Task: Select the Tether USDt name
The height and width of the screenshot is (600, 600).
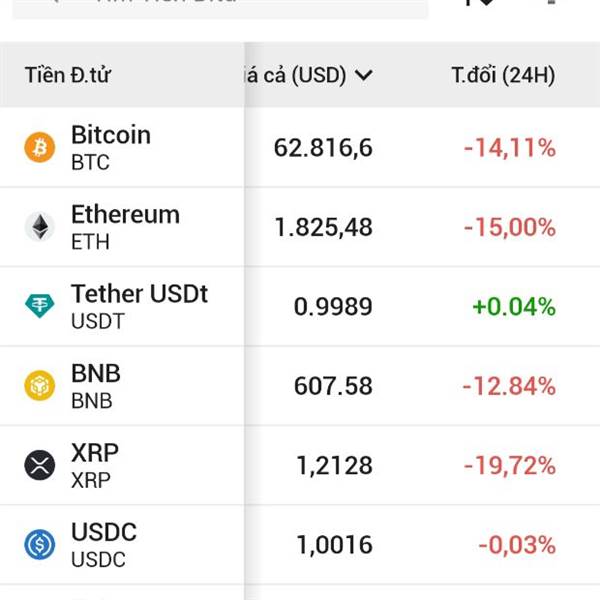Action: click(139, 294)
